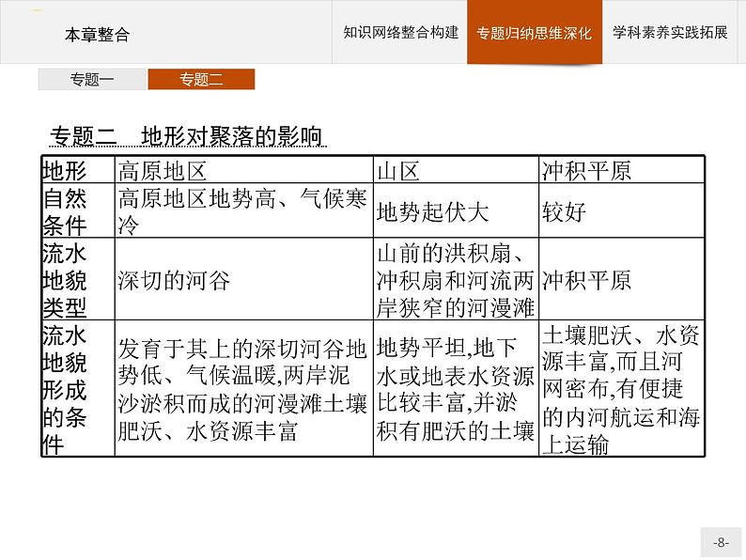Image resolution: width=746 pixels, height=560 pixels.
Task: Select the 专题二 sub-tab
Action: [201, 79]
